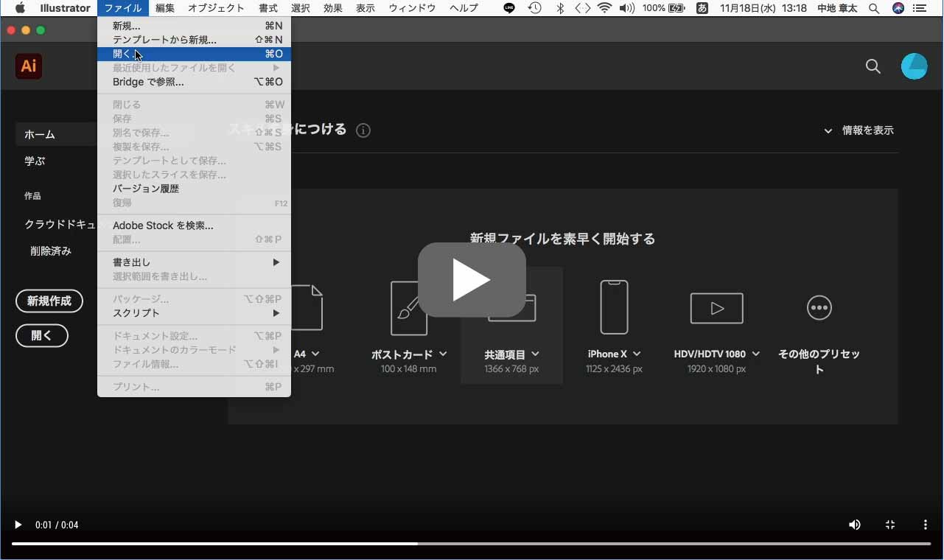Open the system volume icon in menu bar

coord(627,8)
